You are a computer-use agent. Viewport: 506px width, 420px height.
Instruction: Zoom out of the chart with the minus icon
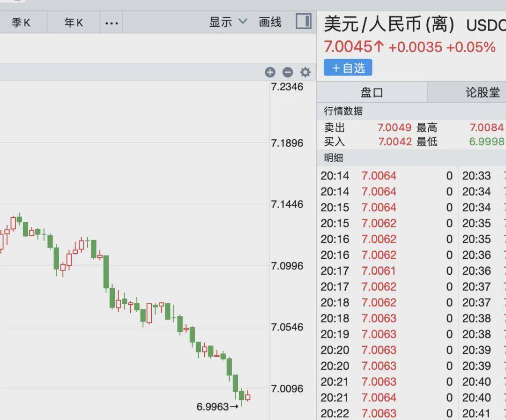tap(288, 73)
